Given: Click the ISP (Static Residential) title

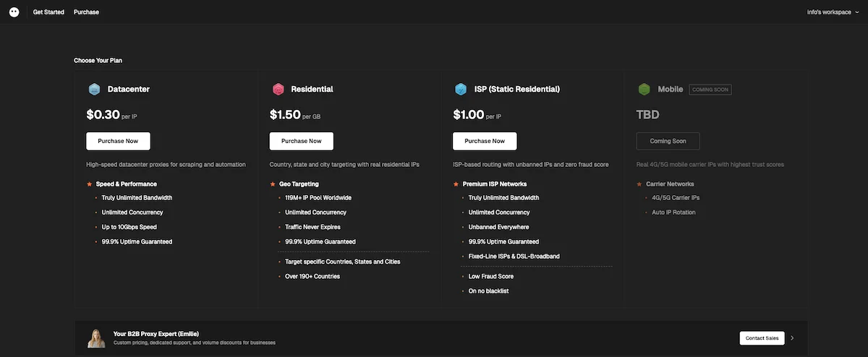Looking at the screenshot, I should click(517, 90).
